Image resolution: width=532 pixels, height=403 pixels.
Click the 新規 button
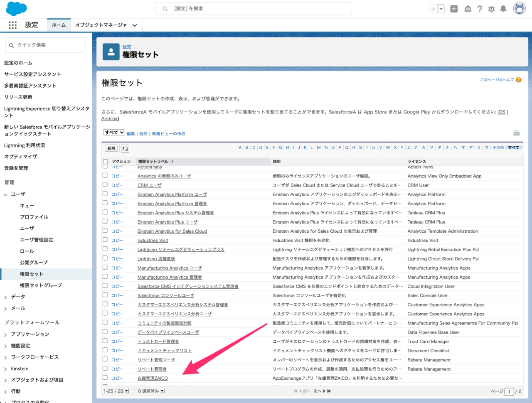click(x=111, y=148)
